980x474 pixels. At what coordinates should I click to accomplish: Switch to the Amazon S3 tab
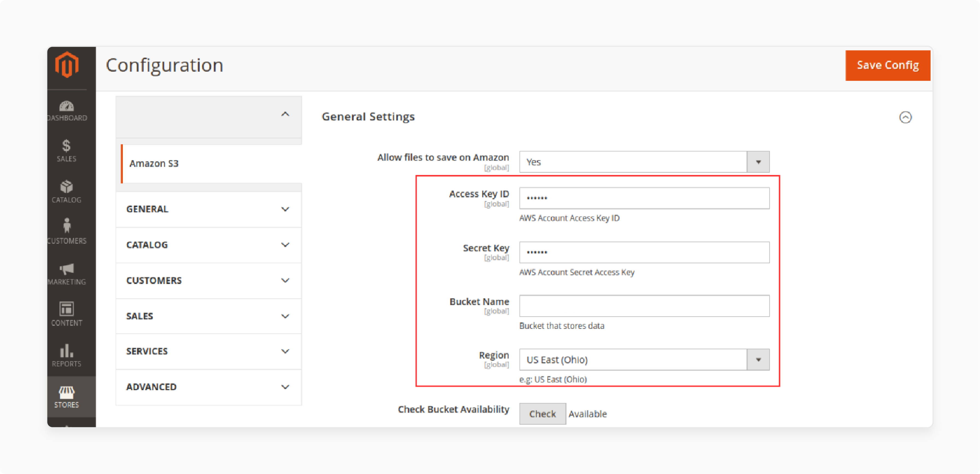coord(154,163)
